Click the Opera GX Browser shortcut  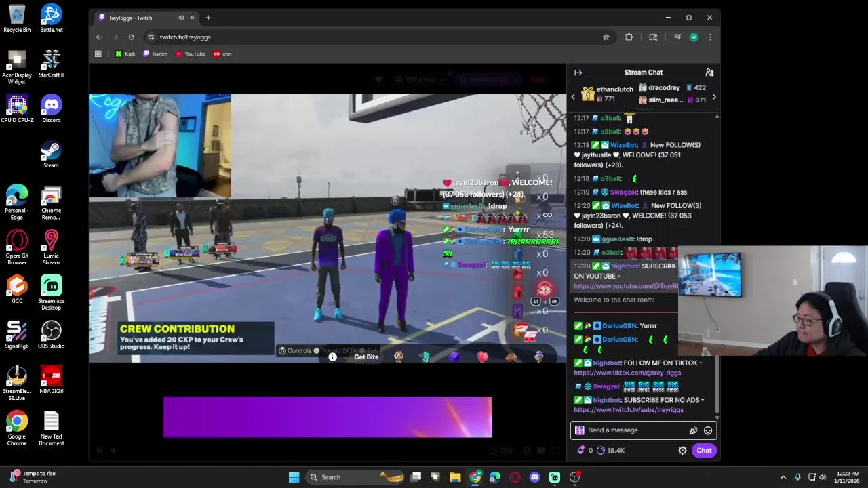pos(17,247)
